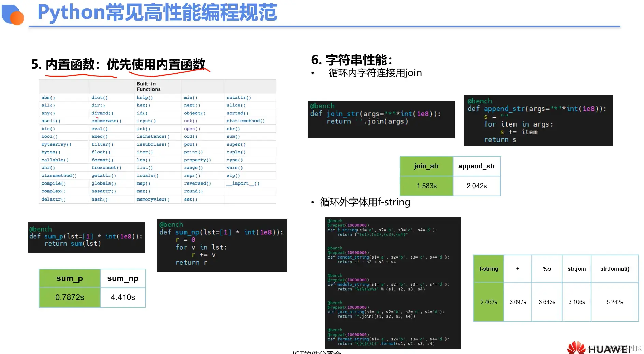Screen dimensions: 644x354
Task: Click the append_str code snippet
Action: 538,120
